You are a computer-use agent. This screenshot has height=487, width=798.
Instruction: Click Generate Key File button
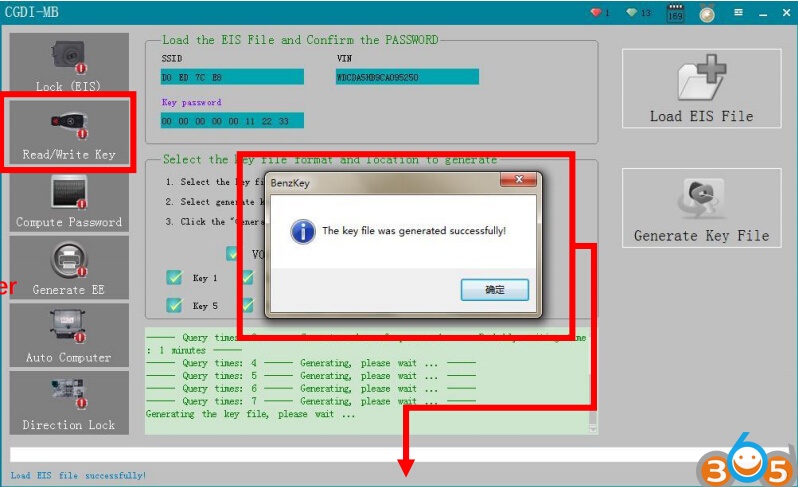click(x=701, y=208)
